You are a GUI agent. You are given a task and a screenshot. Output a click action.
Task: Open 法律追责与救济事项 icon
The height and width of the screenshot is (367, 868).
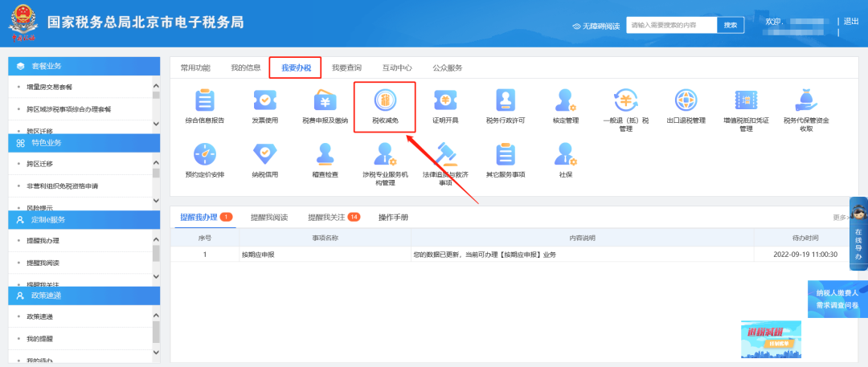(445, 154)
